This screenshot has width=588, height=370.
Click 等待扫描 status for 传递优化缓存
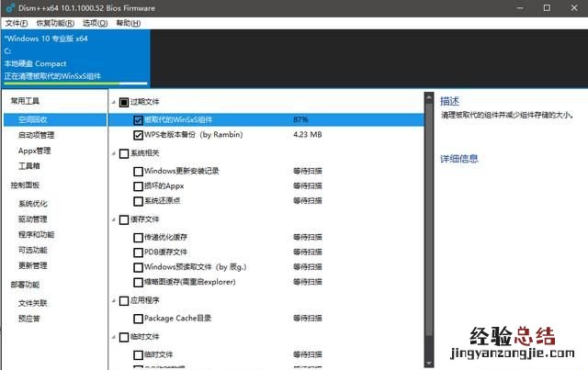pyautogui.click(x=308, y=237)
